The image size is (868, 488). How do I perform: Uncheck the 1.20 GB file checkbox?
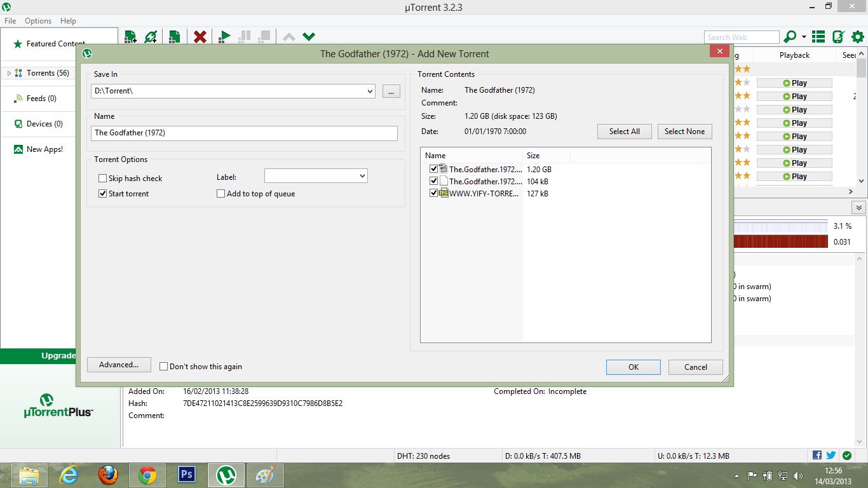pos(434,169)
